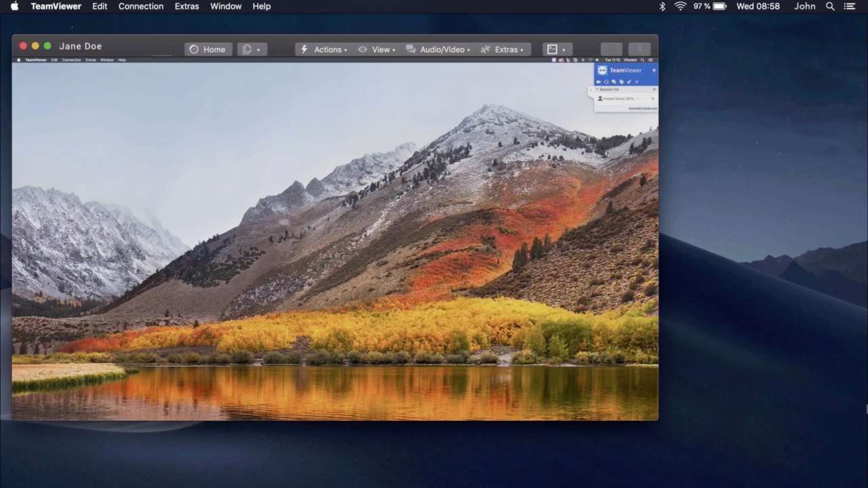Click the TeamViewer logo in remote panel

coord(602,70)
